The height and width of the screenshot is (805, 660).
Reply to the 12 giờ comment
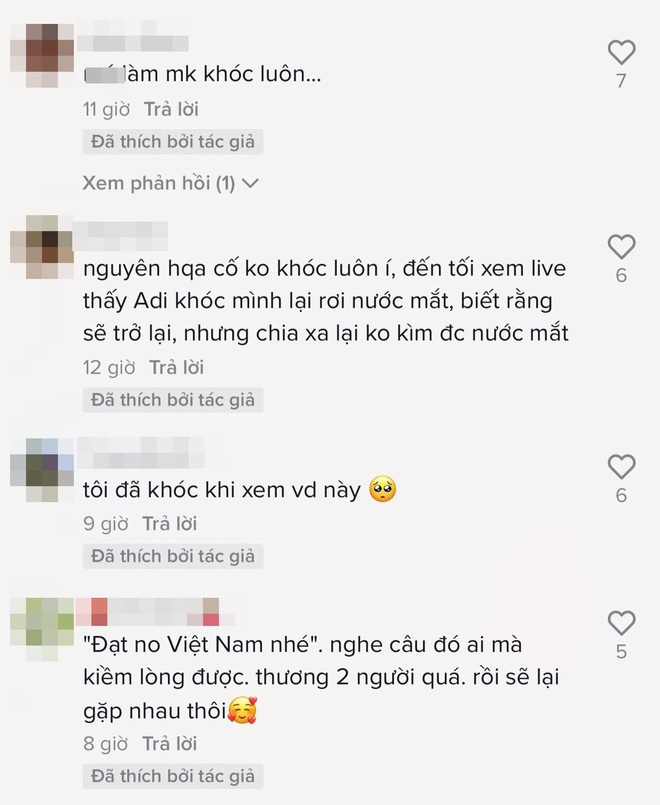click(177, 368)
